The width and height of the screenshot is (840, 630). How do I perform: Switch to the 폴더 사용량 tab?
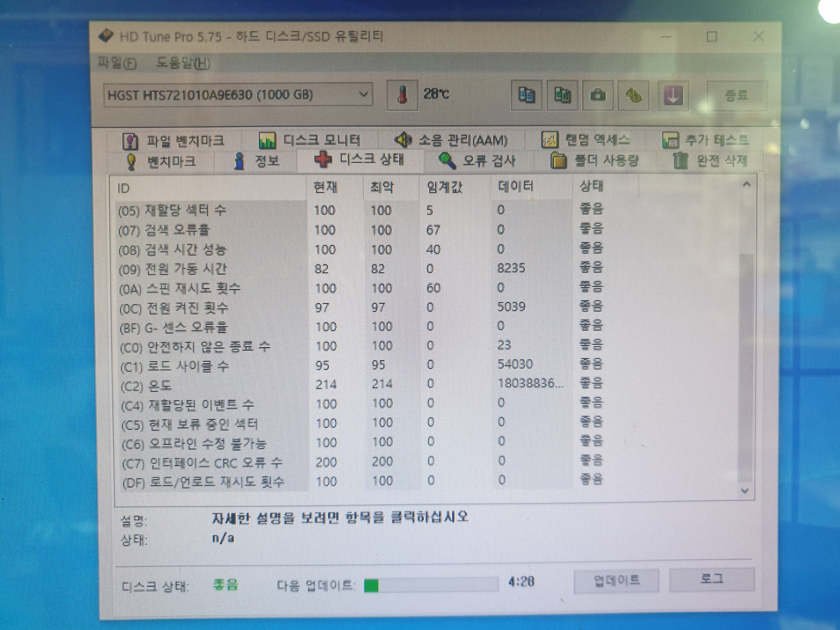click(x=594, y=160)
